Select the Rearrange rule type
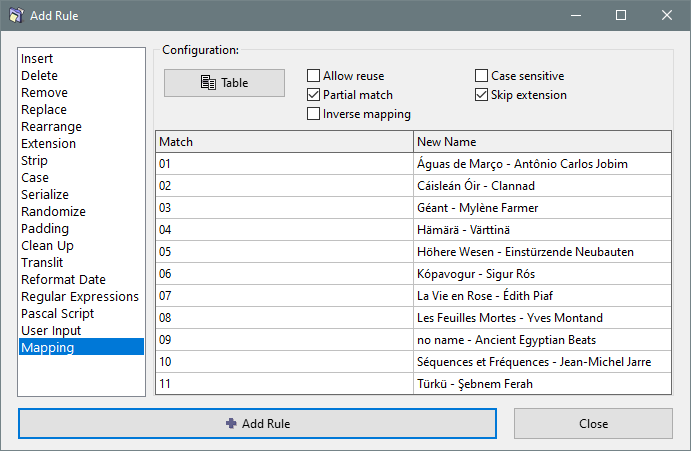This screenshot has height=451, width=691. click(82, 127)
